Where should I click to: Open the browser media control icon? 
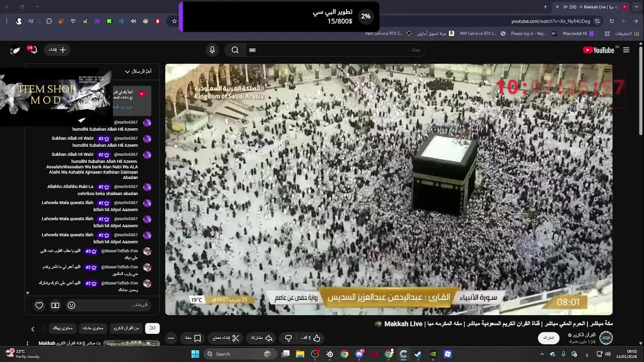click(31, 21)
